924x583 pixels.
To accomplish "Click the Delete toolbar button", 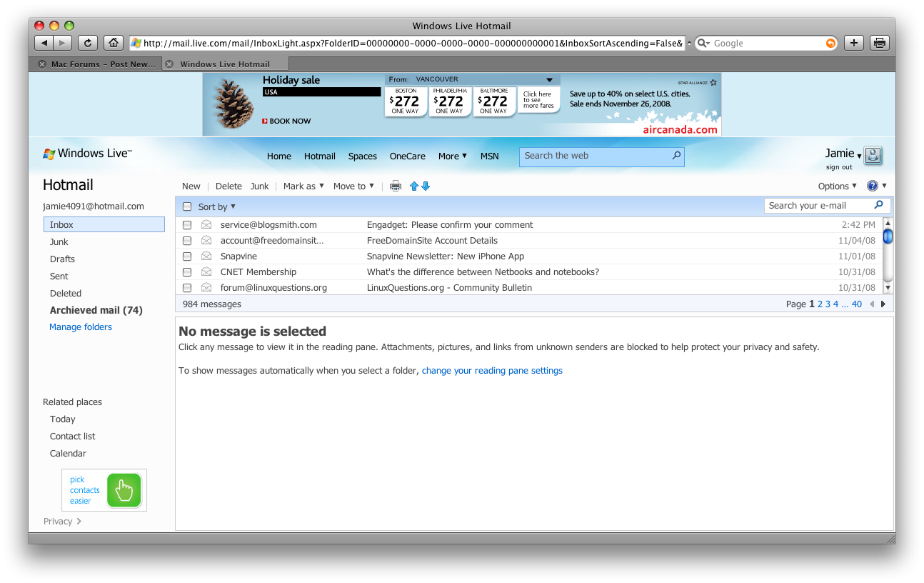I will coord(229,186).
